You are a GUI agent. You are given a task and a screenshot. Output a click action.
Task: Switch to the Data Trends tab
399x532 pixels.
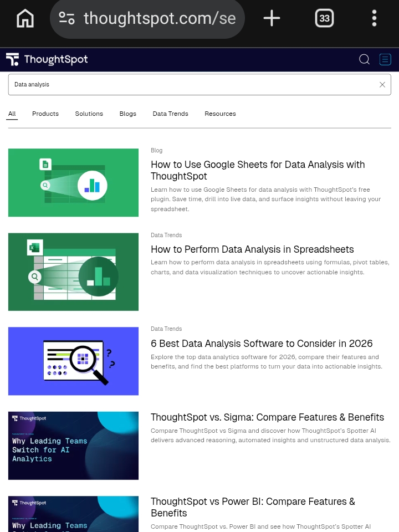[x=170, y=114]
